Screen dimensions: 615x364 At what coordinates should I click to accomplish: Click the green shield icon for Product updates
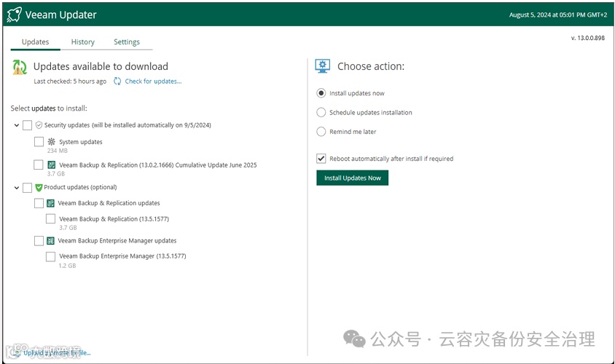point(39,187)
